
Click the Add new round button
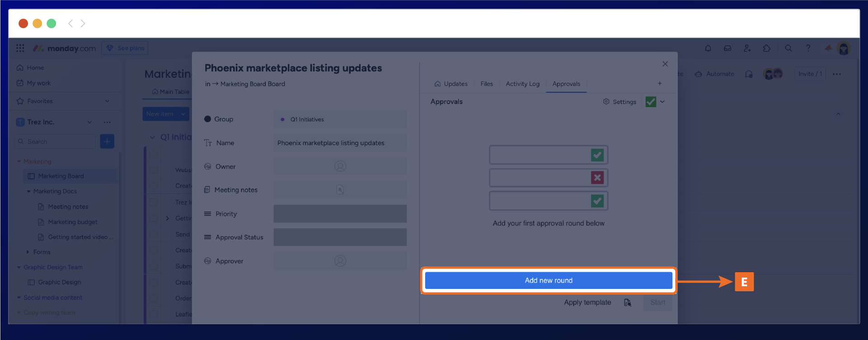tap(549, 280)
